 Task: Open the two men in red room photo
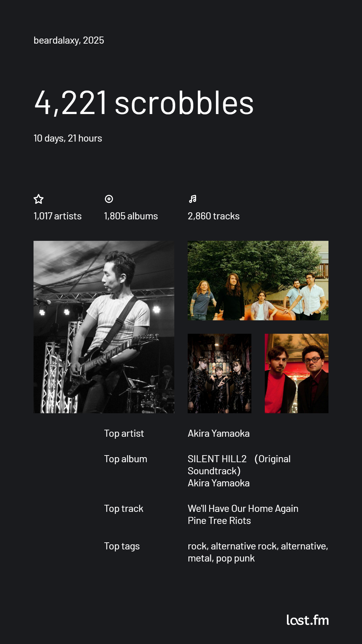click(297, 373)
